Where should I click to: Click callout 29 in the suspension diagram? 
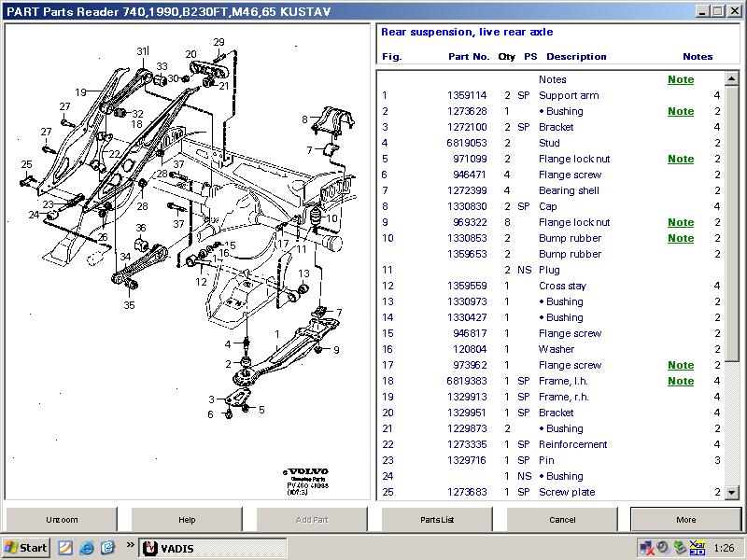pyautogui.click(x=218, y=42)
